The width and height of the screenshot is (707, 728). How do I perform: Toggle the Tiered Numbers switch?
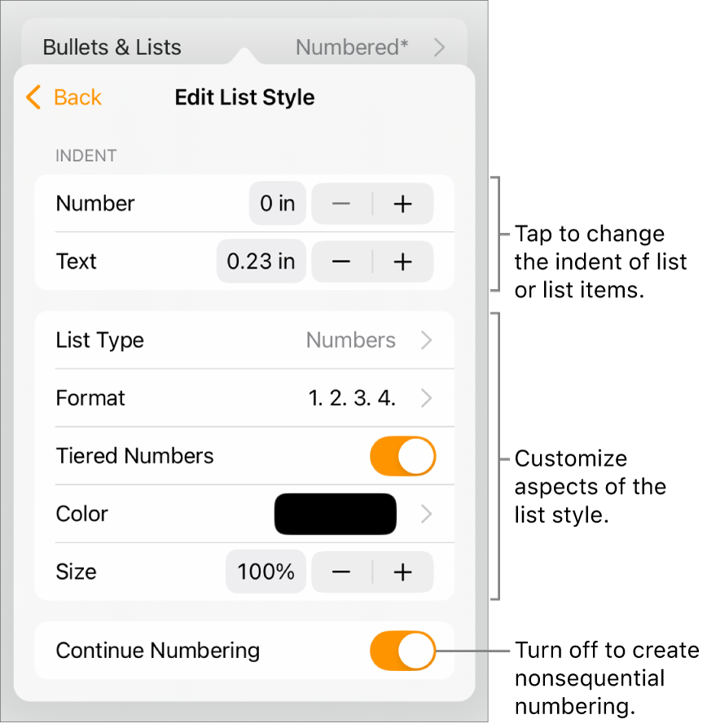[x=402, y=456]
